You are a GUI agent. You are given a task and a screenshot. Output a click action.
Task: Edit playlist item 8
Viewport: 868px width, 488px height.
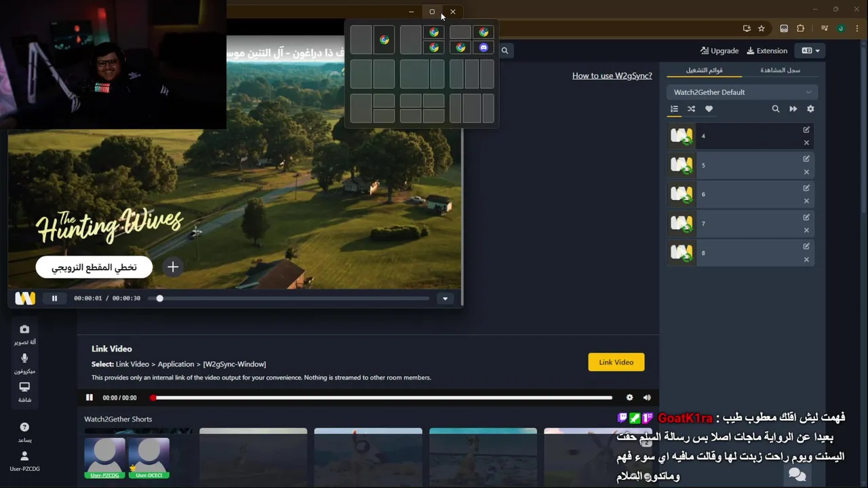tap(806, 247)
